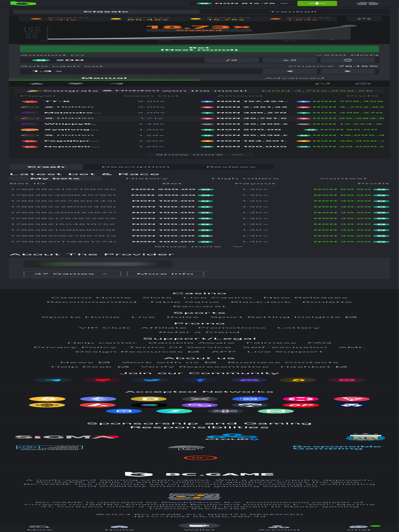Click the heart like icon below the bet panel
The image size is (399, 532).
pos(76,84)
